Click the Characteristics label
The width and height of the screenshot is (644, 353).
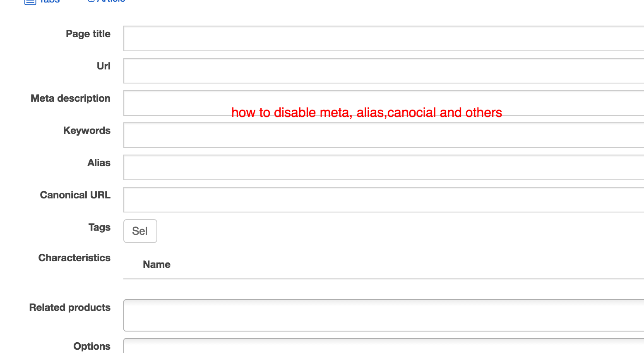coord(74,258)
